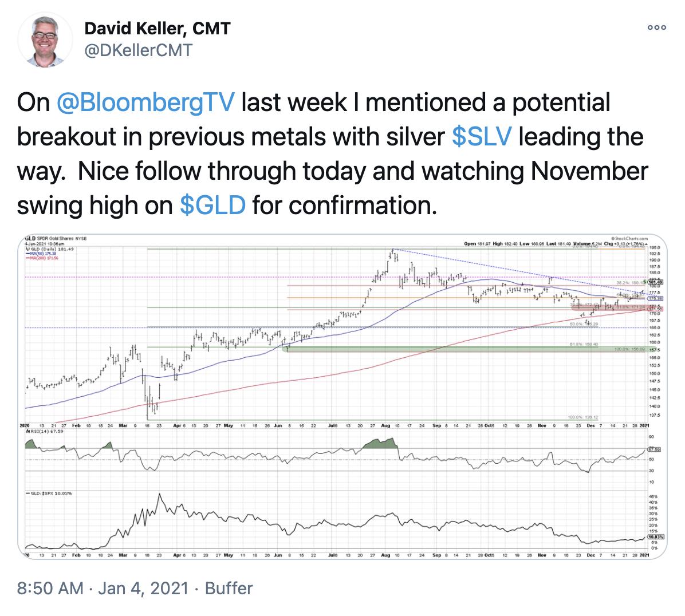Click the GLD:$SPX relative strength label

tap(48, 492)
